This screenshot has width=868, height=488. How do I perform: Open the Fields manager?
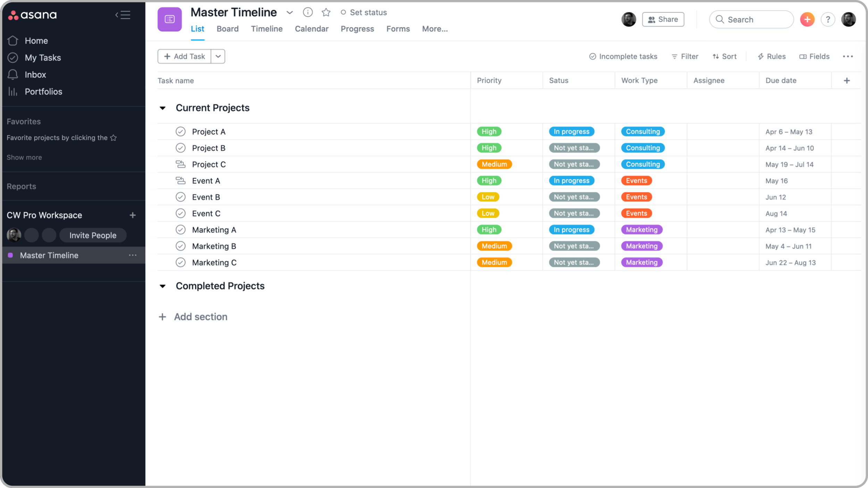pyautogui.click(x=815, y=56)
